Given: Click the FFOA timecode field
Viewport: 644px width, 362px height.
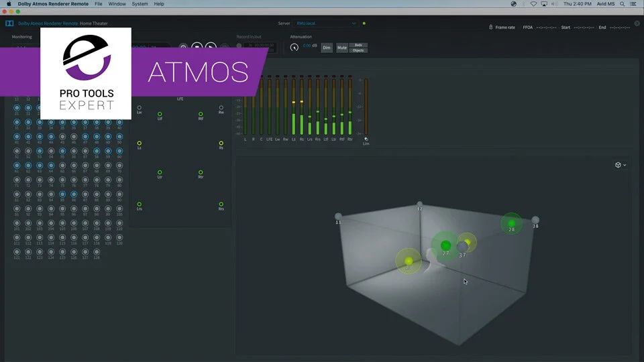Looking at the screenshot, I should tap(546, 27).
